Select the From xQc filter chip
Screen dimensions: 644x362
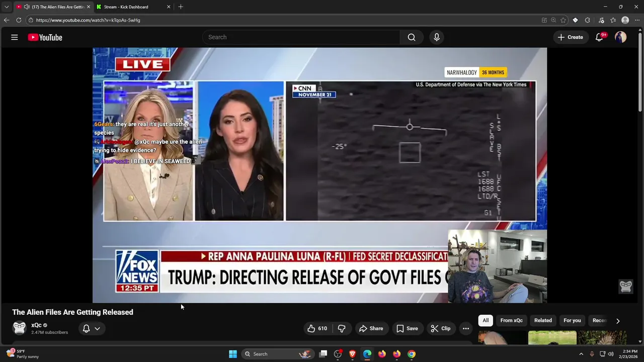511,320
